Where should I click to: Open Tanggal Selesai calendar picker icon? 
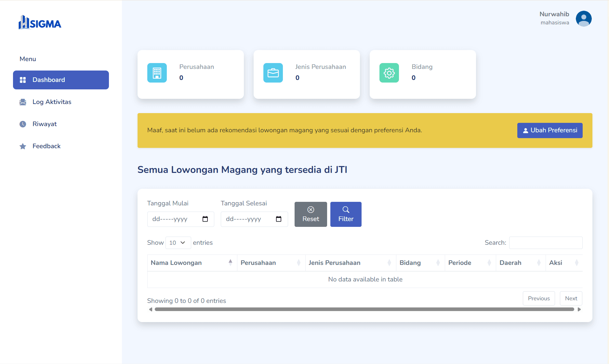coord(279,219)
